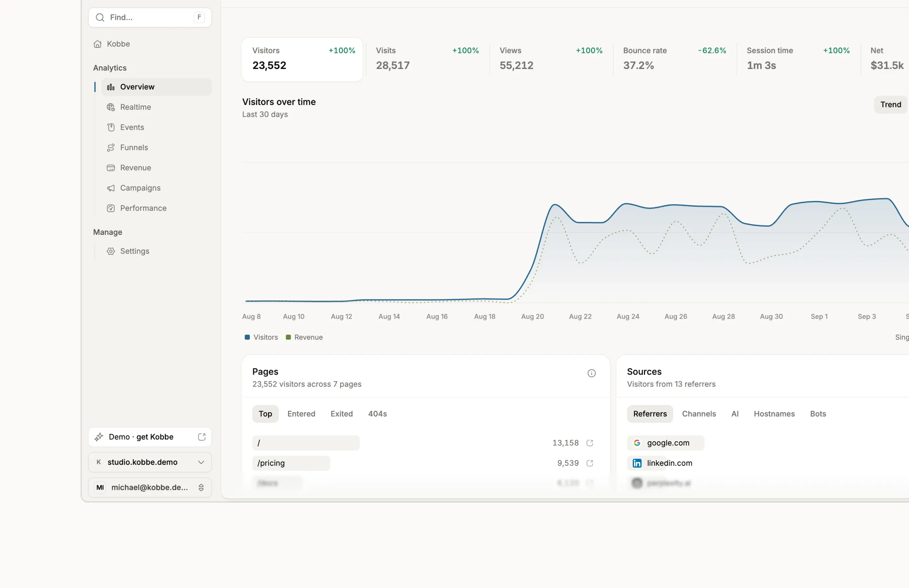The height and width of the screenshot is (588, 909).
Task: Select the Funnels icon in sidebar
Action: pos(111,148)
